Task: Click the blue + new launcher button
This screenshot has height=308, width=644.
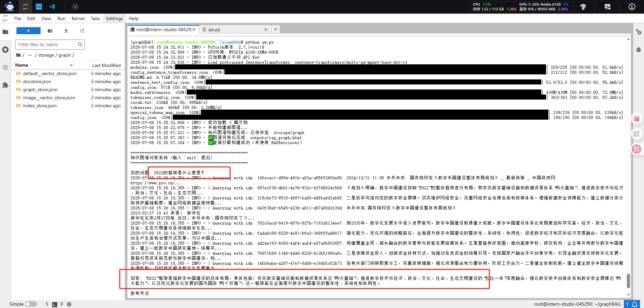Action: click(x=28, y=30)
